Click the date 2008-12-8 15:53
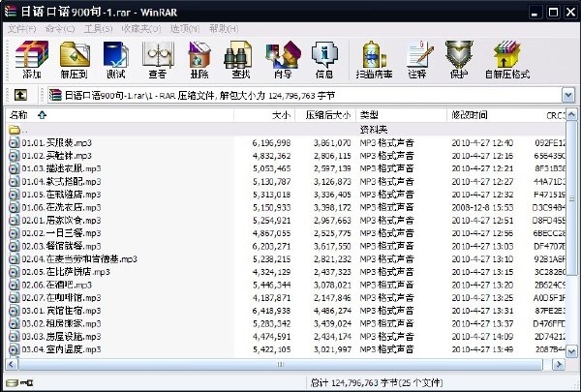The width and height of the screenshot is (581, 392). (482, 207)
